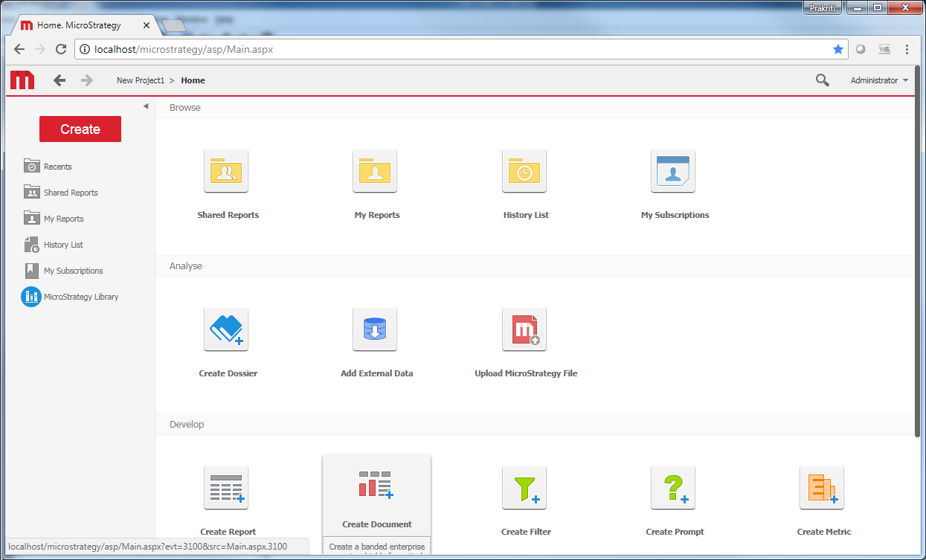
Task: Open the search tool
Action: pyautogui.click(x=822, y=80)
